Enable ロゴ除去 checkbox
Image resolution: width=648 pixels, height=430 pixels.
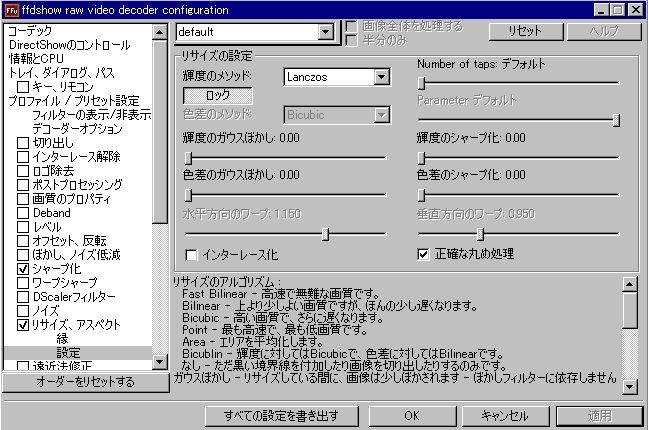(23, 171)
